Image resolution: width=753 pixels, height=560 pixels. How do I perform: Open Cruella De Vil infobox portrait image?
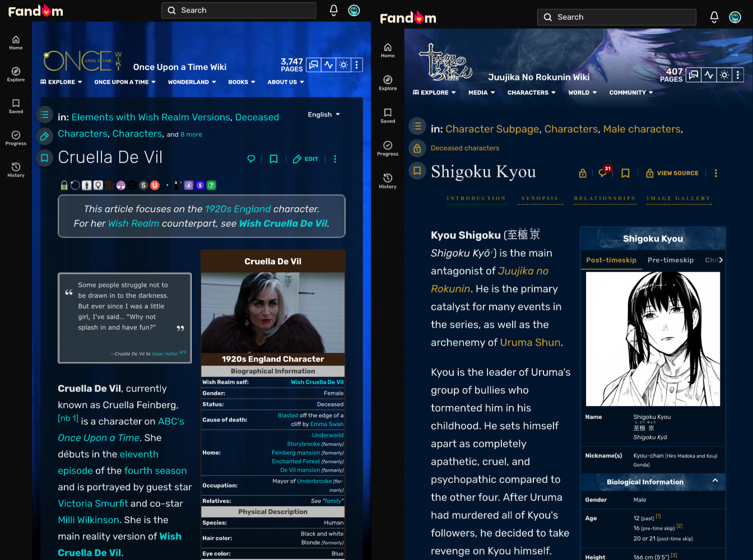[273, 313]
